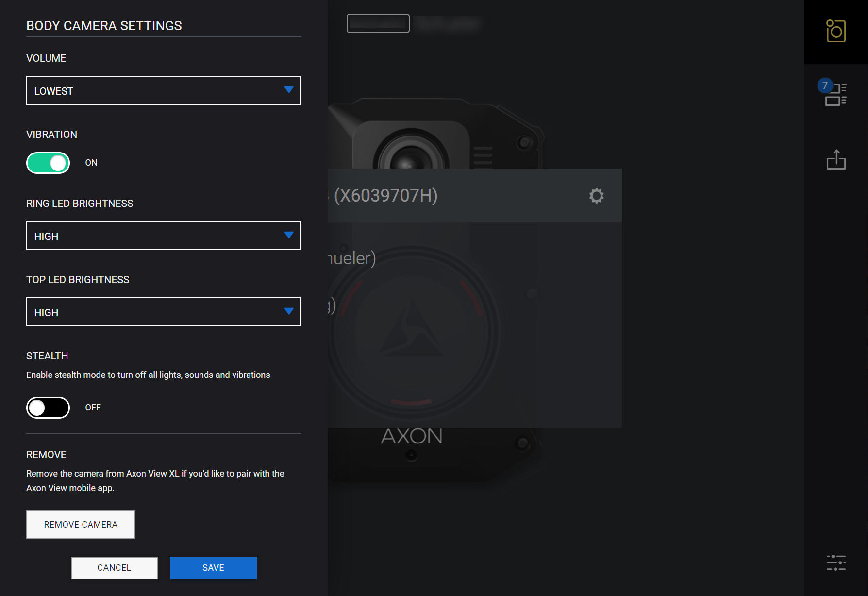The height and width of the screenshot is (596, 868).
Task: Click the camera serial number header
Action: click(x=384, y=196)
